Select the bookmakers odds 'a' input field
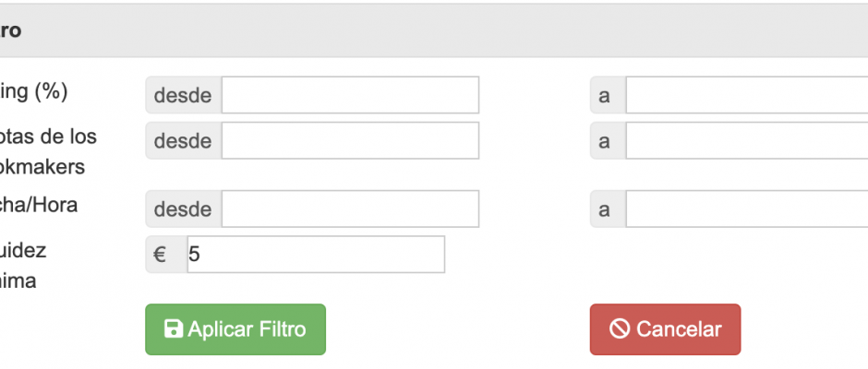The width and height of the screenshot is (868, 369). click(x=747, y=140)
